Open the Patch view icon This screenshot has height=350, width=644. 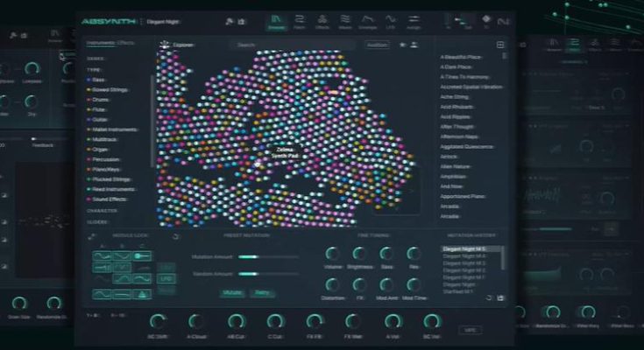300,20
